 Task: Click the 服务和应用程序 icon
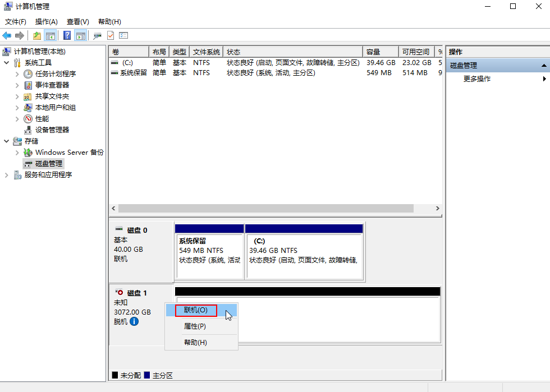(17, 175)
